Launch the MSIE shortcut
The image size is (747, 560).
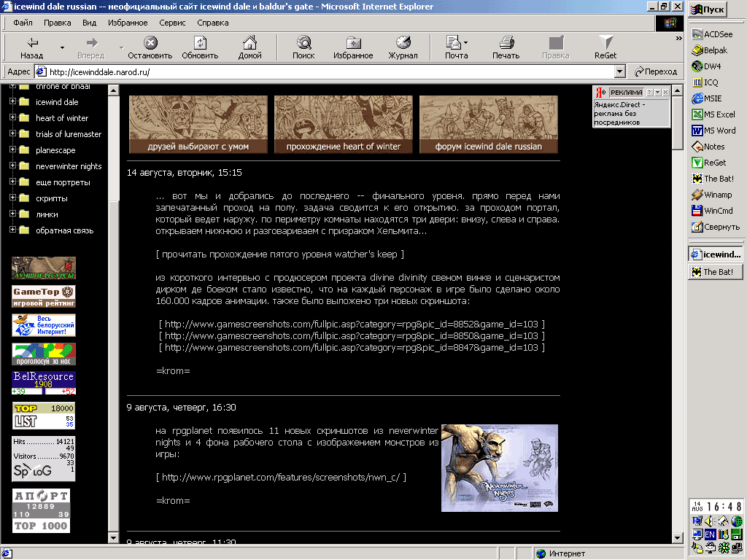[706, 98]
